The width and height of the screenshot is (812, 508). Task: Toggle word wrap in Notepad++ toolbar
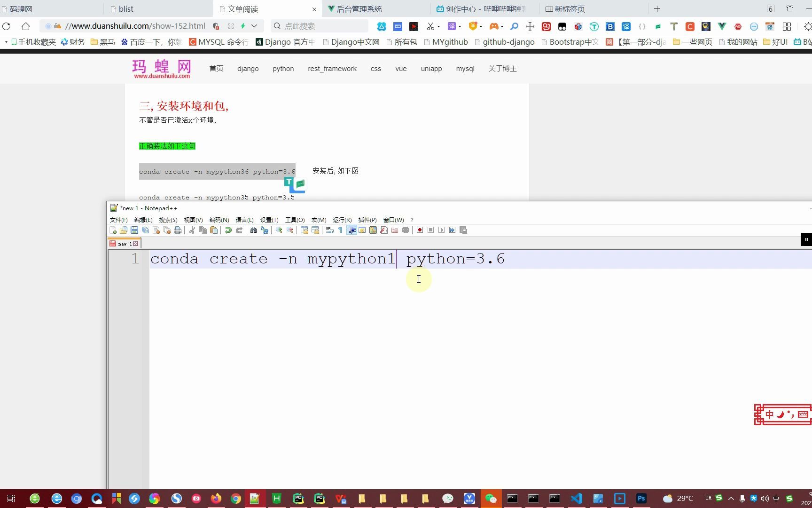(329, 230)
